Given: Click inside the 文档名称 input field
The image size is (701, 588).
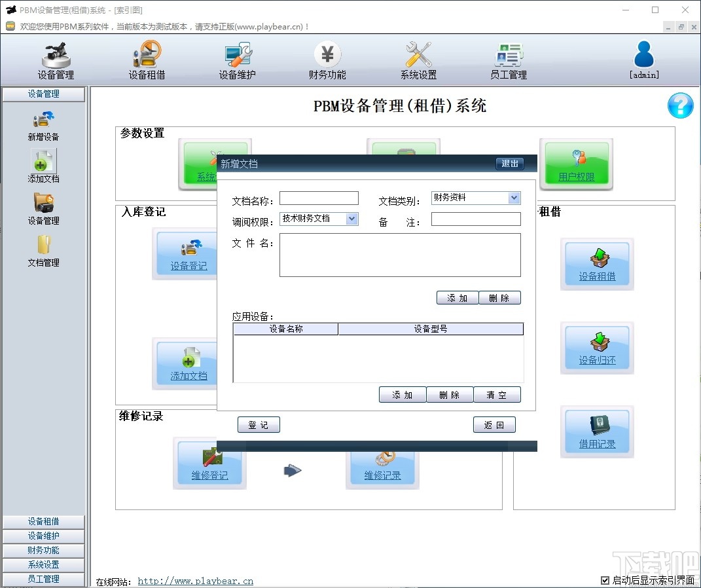Looking at the screenshot, I should pyautogui.click(x=319, y=197).
